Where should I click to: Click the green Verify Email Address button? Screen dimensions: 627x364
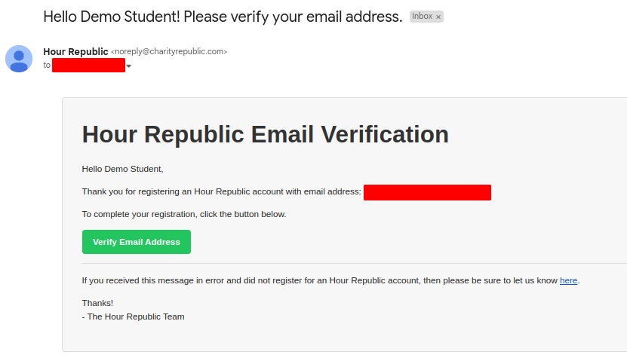[x=137, y=242]
